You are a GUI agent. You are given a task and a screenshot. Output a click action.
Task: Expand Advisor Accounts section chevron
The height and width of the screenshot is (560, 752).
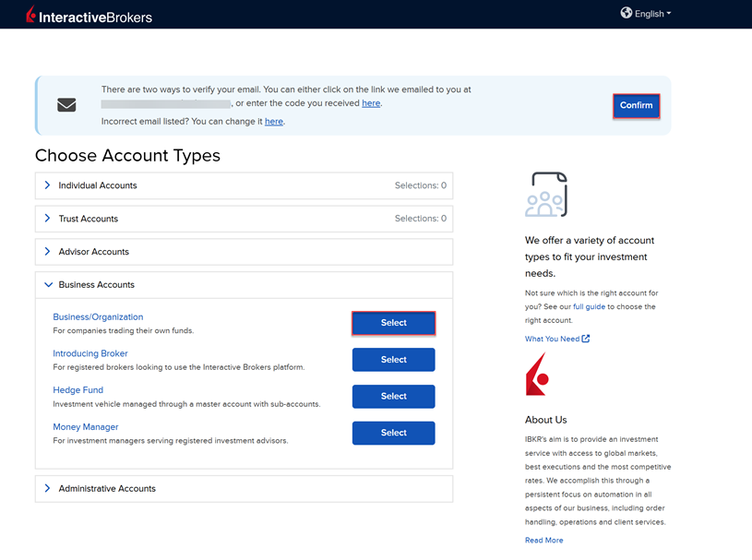47,251
